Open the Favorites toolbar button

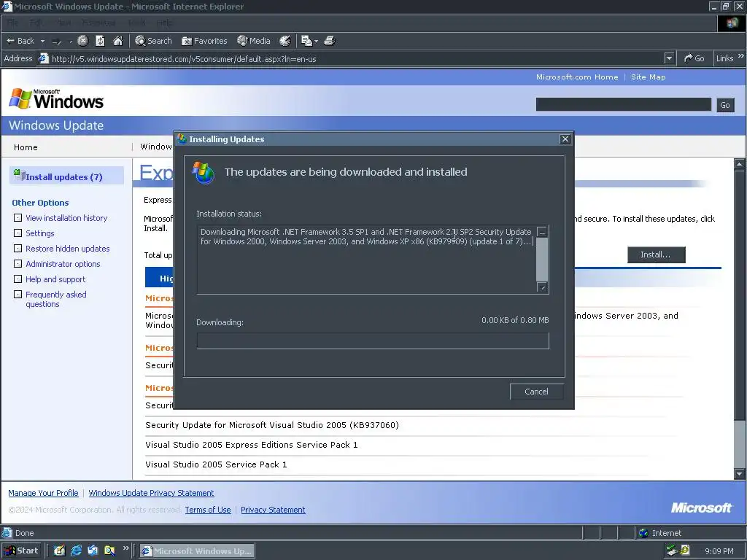204,41
